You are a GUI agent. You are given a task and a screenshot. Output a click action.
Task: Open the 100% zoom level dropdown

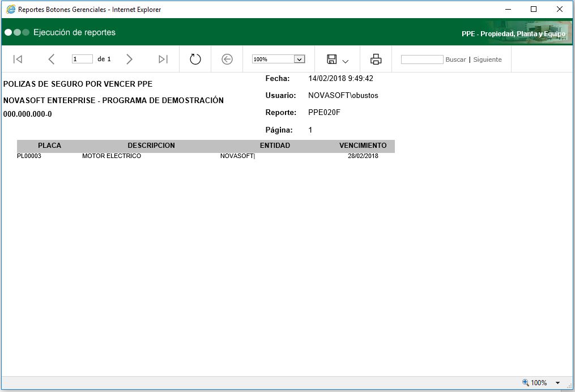(300, 59)
